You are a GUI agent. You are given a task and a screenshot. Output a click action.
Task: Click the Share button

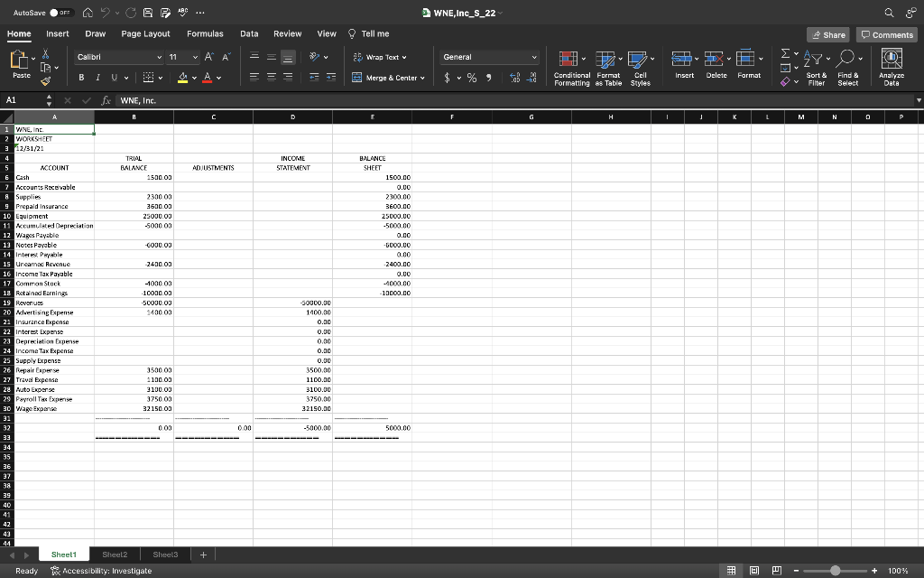click(x=828, y=35)
